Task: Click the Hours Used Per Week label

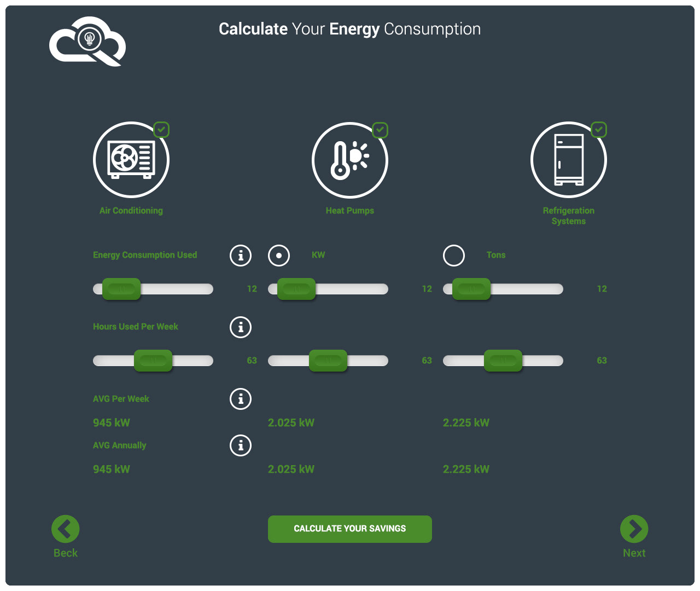Action: point(136,327)
